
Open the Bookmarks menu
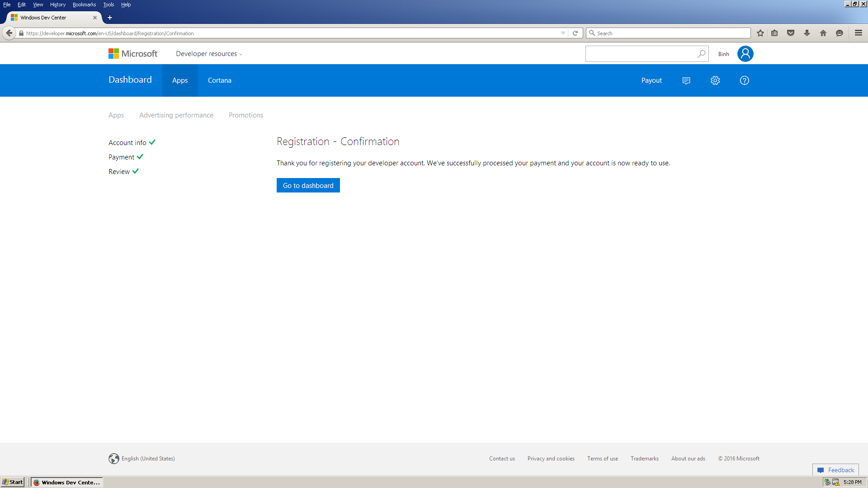(x=84, y=5)
